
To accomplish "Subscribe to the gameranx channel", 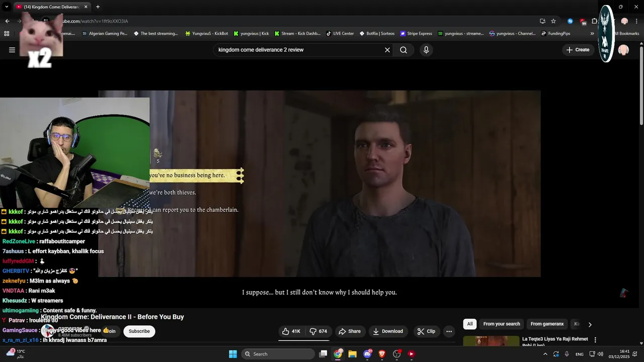I will (x=139, y=331).
